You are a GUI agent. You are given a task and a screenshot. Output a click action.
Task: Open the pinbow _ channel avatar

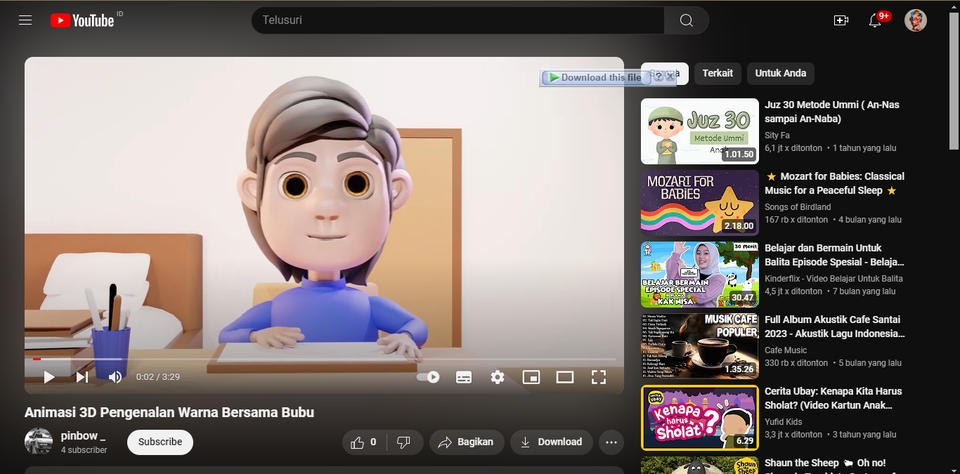tap(39, 442)
